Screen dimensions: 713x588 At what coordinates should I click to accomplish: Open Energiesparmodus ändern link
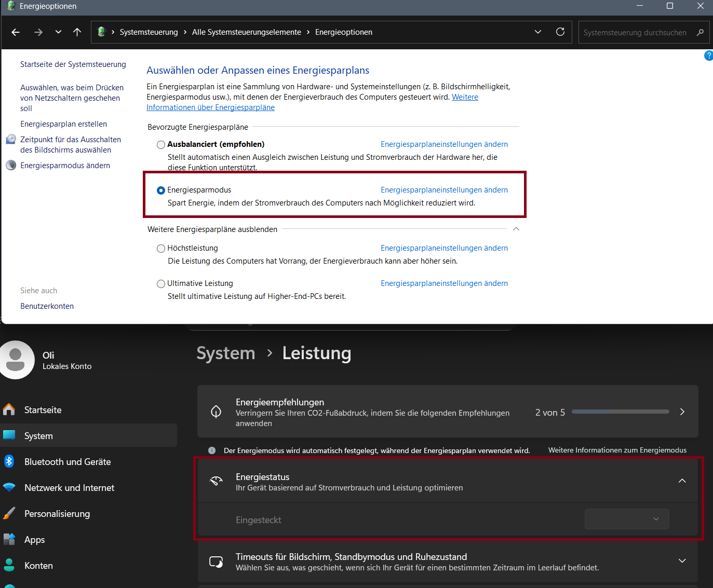65,166
